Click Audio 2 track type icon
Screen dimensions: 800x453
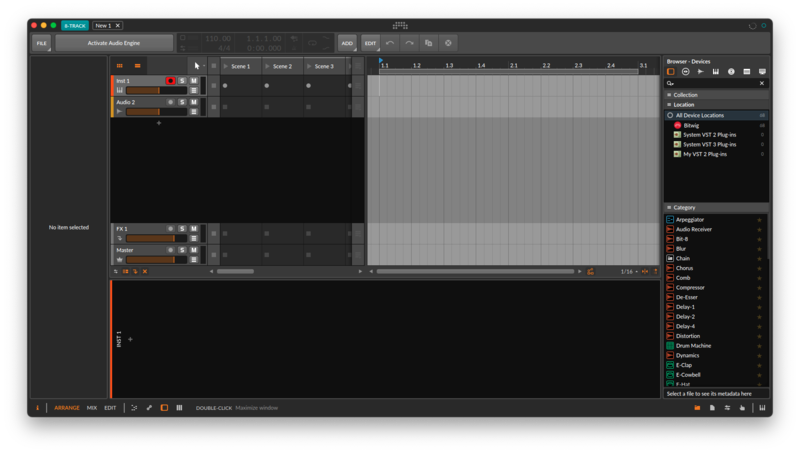tap(119, 112)
